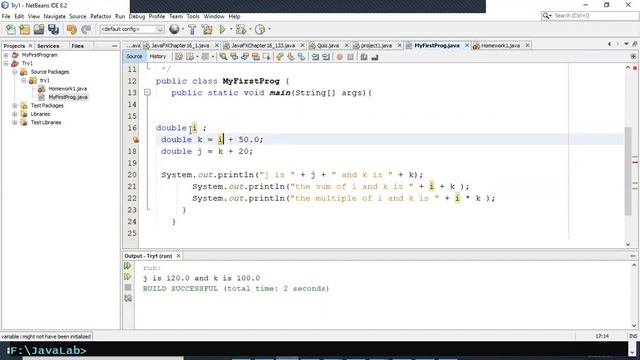Click the New Project toolbar icon
The height and width of the screenshot is (360, 640).
point(25,29)
